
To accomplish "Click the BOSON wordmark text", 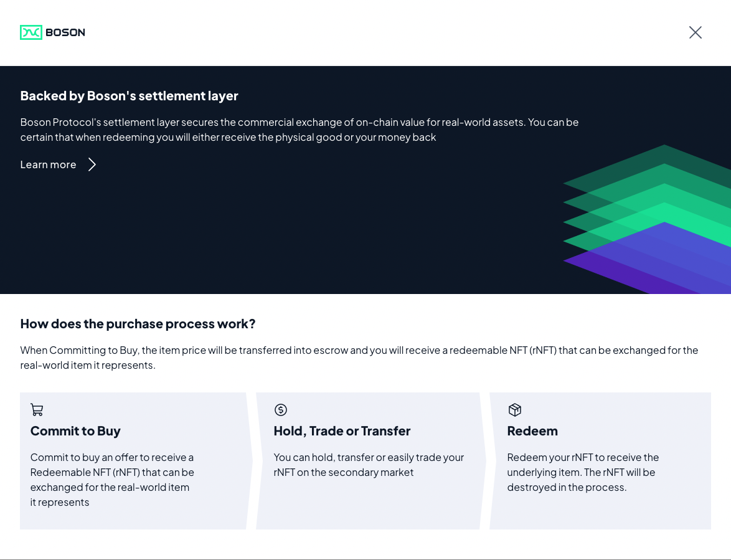I will pyautogui.click(x=65, y=32).
